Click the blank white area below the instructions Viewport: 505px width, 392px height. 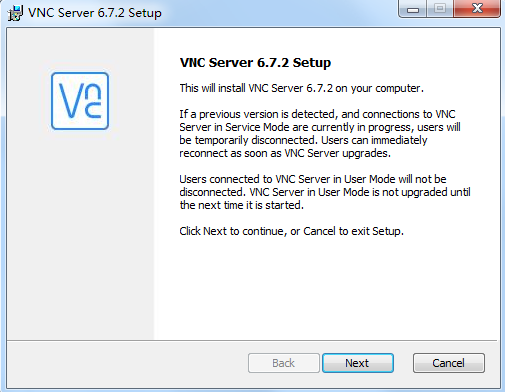327,287
